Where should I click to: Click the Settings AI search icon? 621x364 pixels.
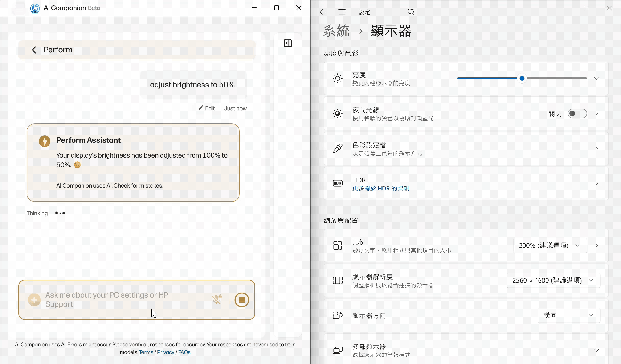pos(410,12)
